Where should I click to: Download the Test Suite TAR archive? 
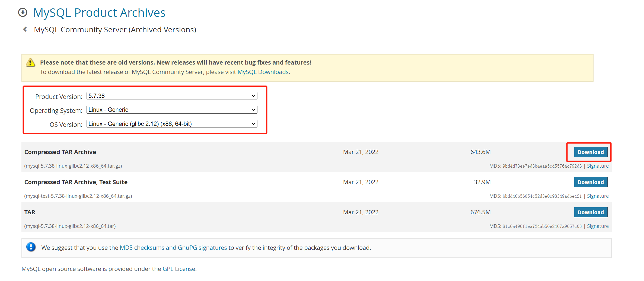(591, 182)
